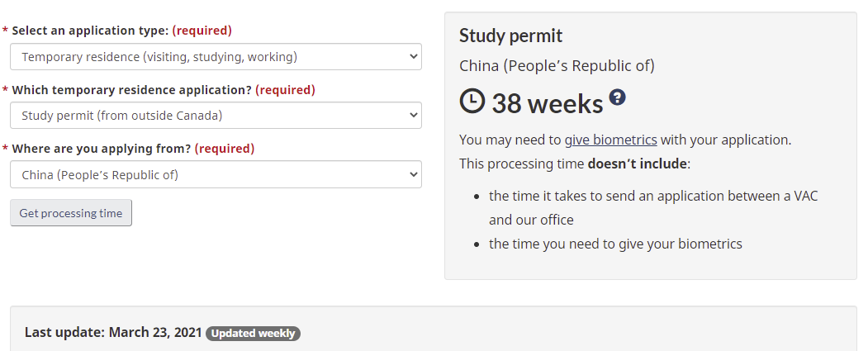Image resolution: width=868 pixels, height=351 pixels.
Task: Click the red asterisk before 'Where are you applying'
Action: click(6, 149)
